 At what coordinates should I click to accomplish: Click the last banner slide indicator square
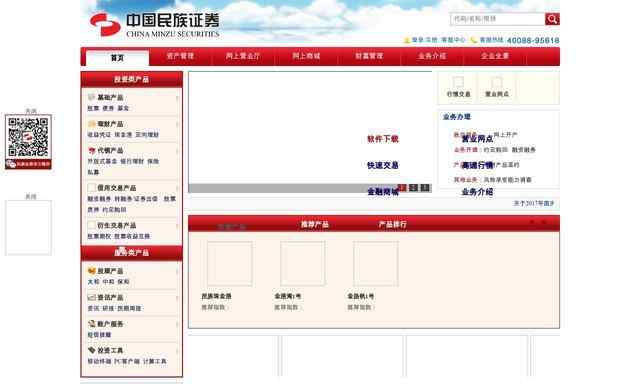tap(425, 188)
